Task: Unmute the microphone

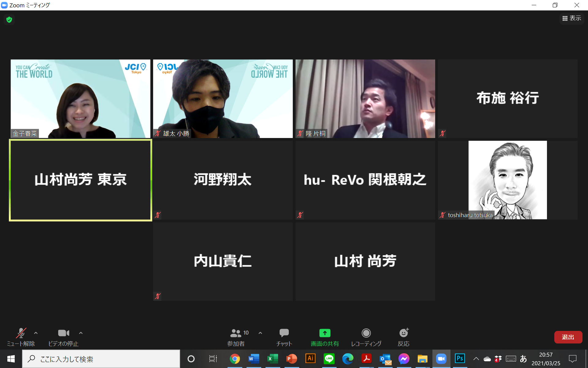Action: pyautogui.click(x=21, y=337)
